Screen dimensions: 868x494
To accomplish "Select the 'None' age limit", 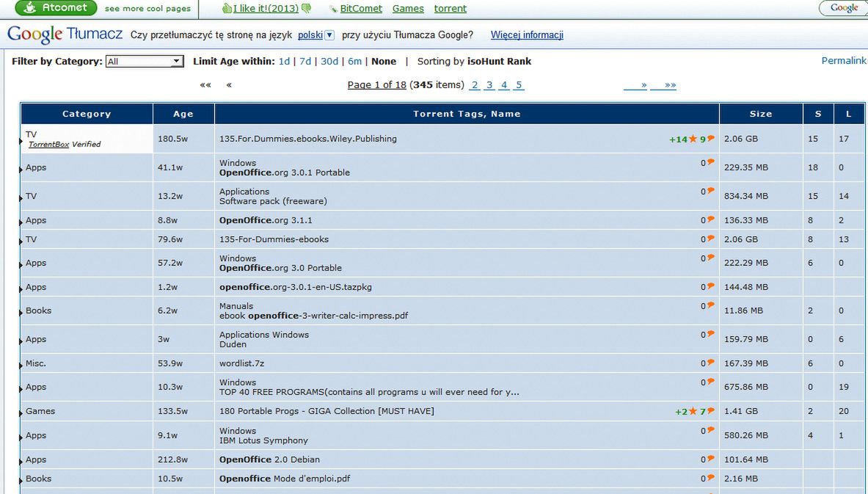I will [x=384, y=62].
